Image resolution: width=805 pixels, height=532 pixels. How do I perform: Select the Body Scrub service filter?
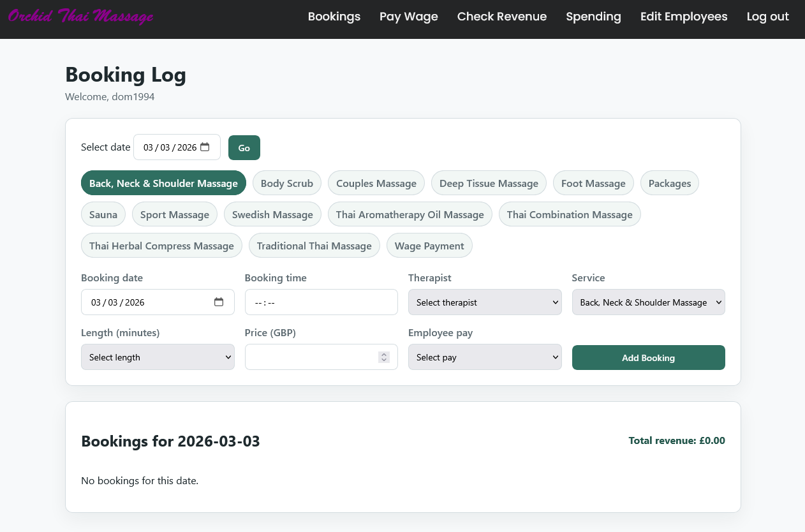[x=286, y=183]
